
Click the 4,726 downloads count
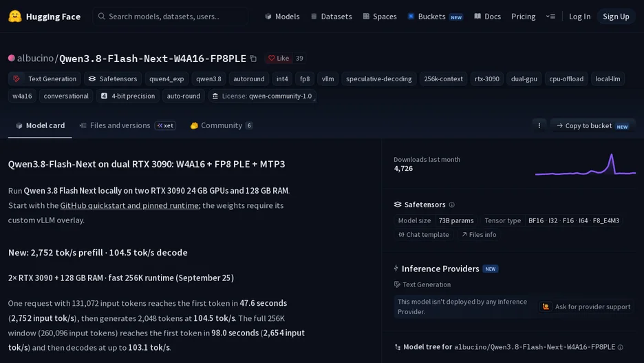pyautogui.click(x=403, y=169)
